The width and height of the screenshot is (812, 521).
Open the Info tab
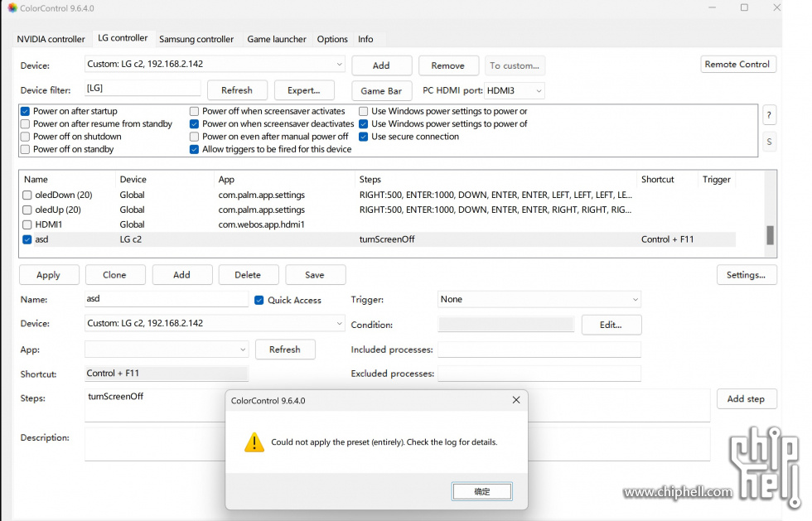[365, 39]
